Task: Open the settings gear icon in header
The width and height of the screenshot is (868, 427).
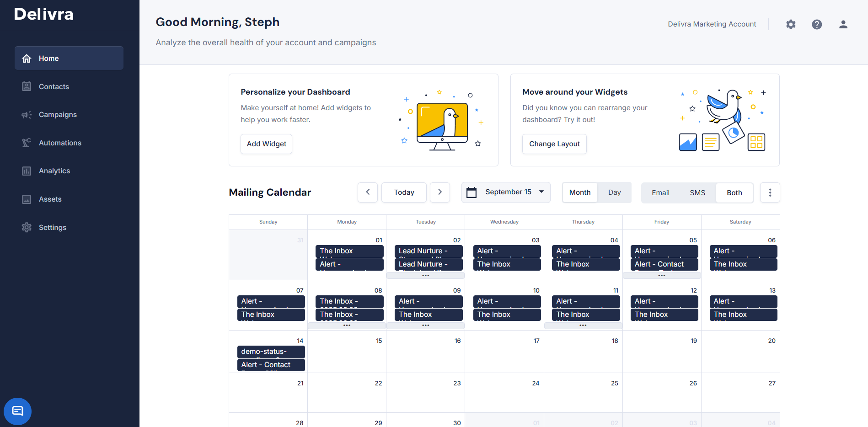Action: 791,24
